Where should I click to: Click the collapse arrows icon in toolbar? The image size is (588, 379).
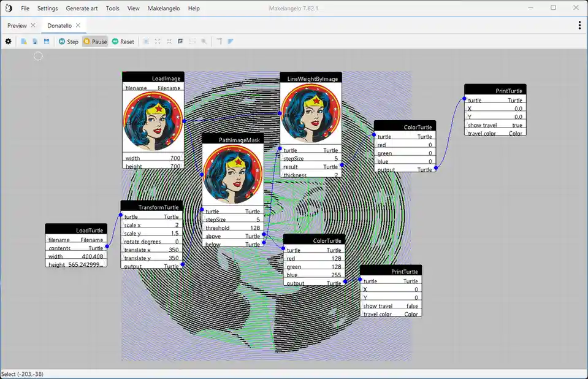(x=169, y=41)
